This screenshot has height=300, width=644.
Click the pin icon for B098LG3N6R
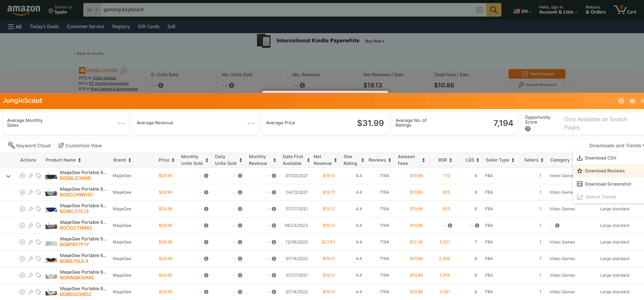(x=30, y=176)
